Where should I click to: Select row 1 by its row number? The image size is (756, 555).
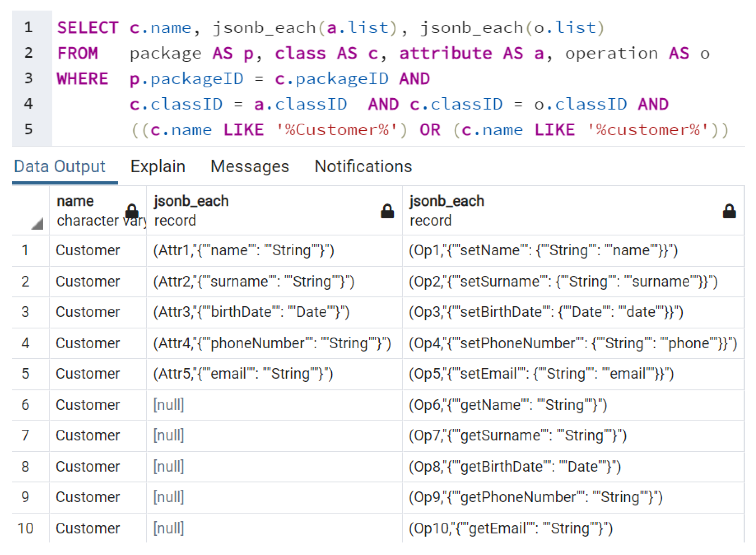pos(25,250)
